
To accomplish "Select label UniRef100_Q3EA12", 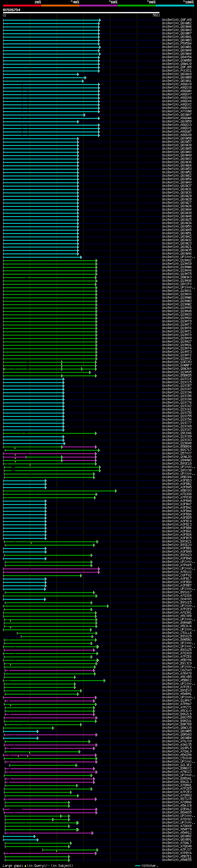I will point(177,809).
